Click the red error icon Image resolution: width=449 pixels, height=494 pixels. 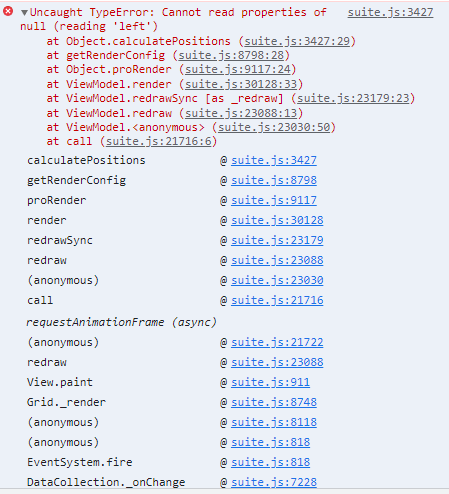click(x=8, y=12)
